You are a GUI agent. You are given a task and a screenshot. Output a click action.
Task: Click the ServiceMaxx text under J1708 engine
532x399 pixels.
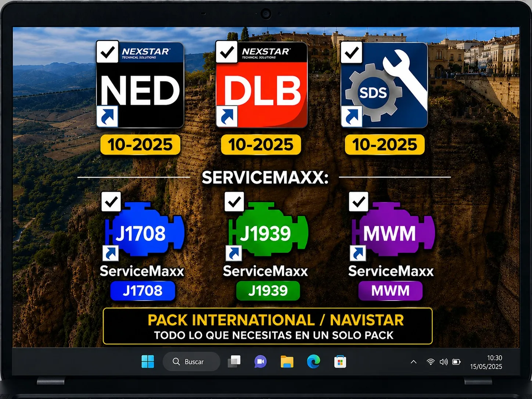click(142, 271)
